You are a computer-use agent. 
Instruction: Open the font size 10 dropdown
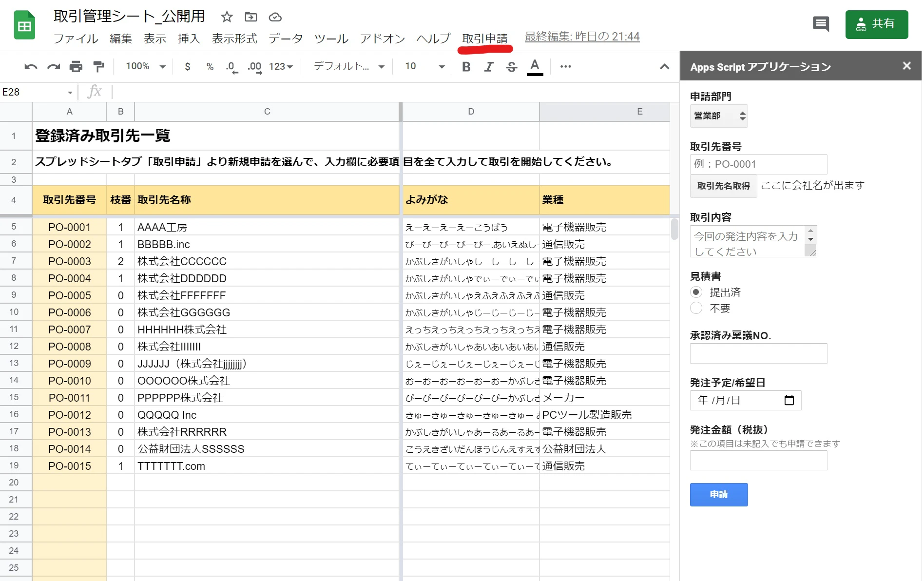(x=425, y=66)
